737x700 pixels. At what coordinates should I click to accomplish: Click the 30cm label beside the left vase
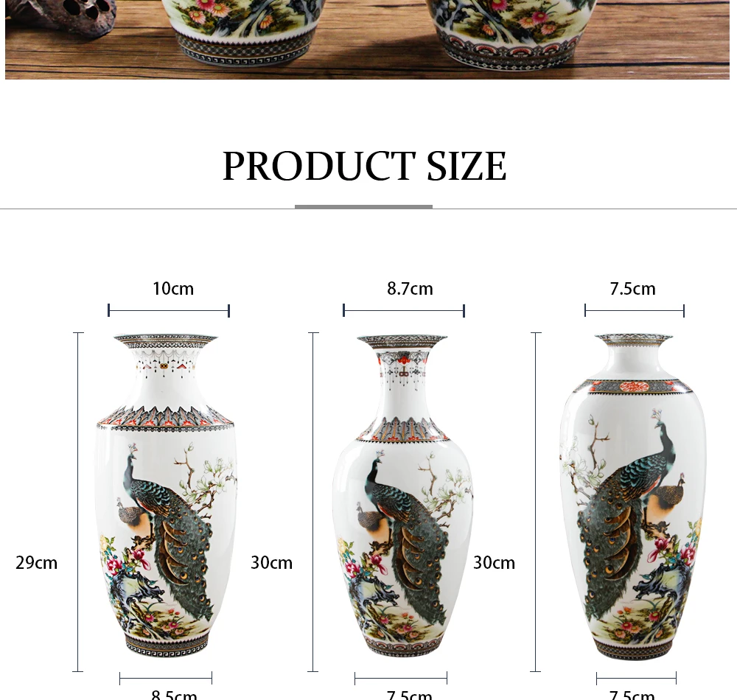tap(271, 562)
